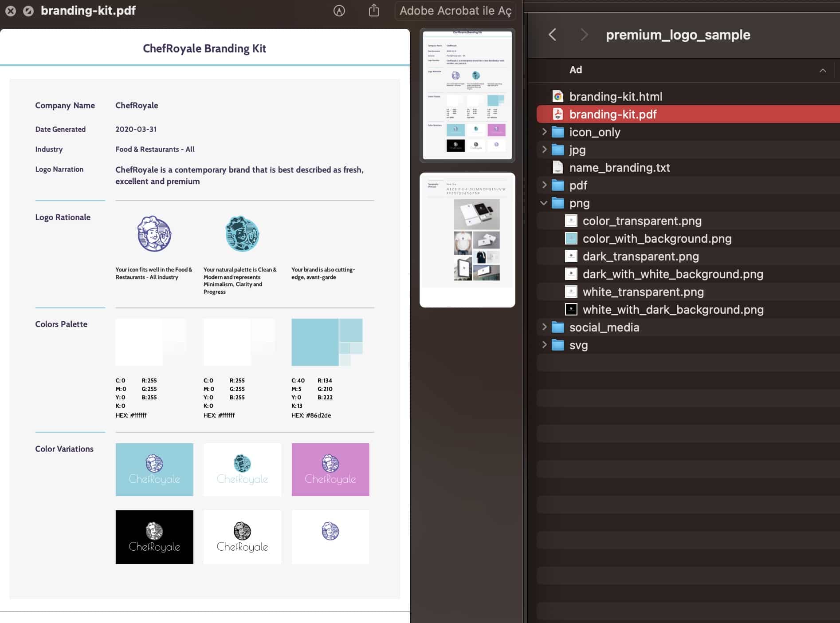Select white_transparent.png file name
The height and width of the screenshot is (623, 840).
pyautogui.click(x=643, y=292)
